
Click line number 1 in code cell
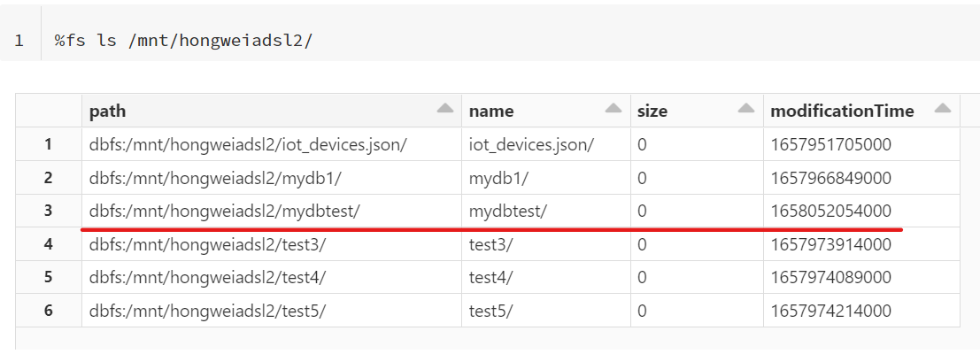(19, 42)
